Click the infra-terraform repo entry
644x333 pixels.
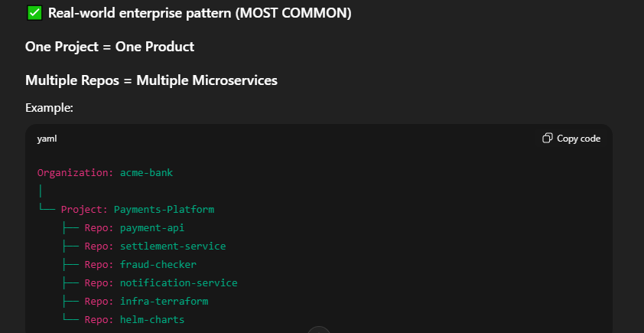click(164, 301)
